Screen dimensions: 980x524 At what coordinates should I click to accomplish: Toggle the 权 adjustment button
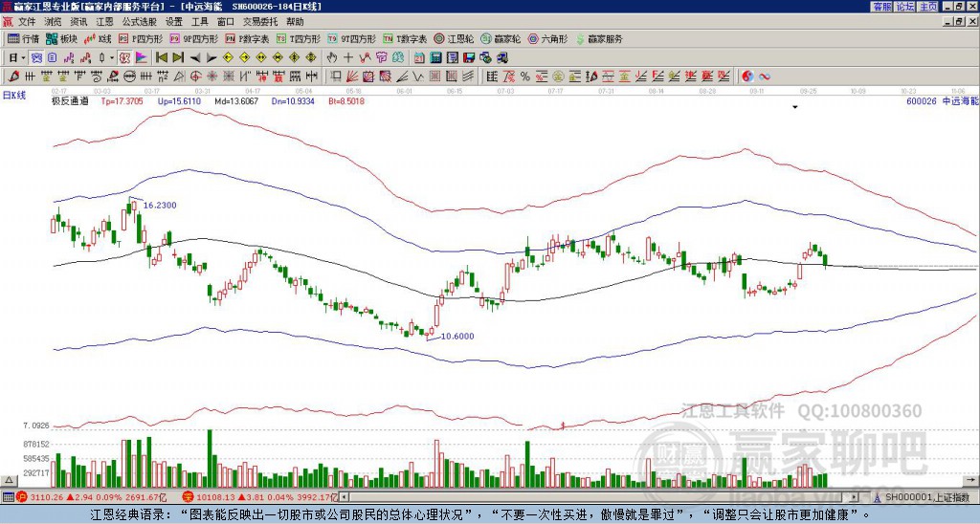(124, 58)
